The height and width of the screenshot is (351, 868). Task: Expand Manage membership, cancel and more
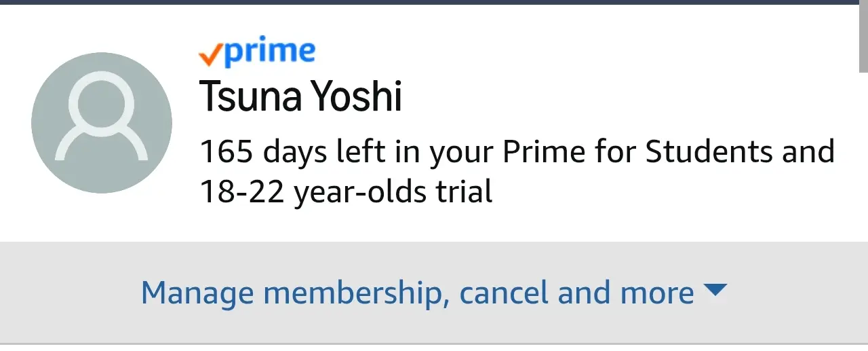point(434,293)
